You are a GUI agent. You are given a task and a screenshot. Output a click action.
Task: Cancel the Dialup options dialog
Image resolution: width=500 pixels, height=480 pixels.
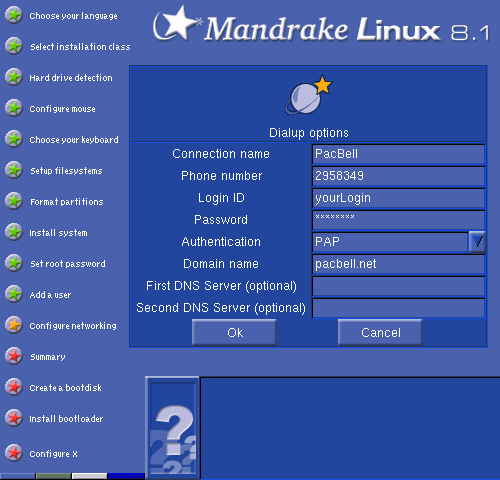pyautogui.click(x=380, y=332)
